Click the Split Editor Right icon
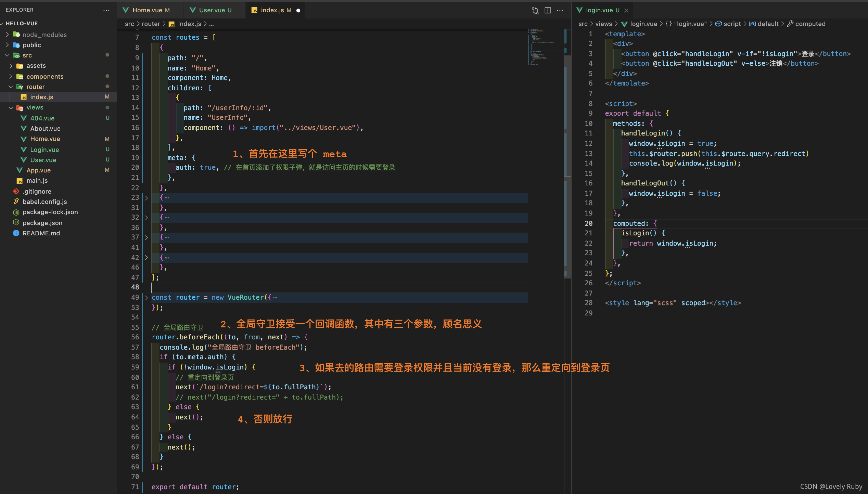868x494 pixels. click(548, 11)
